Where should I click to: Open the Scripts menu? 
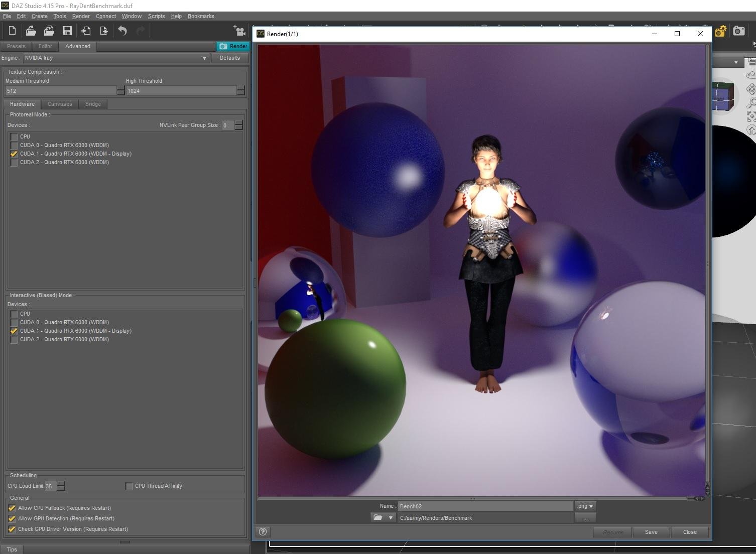(156, 16)
